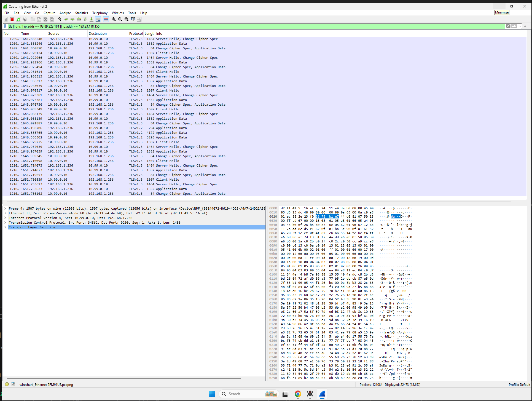532x401 pixels.
Task: Reload this capture file
Action: [x=52, y=19]
